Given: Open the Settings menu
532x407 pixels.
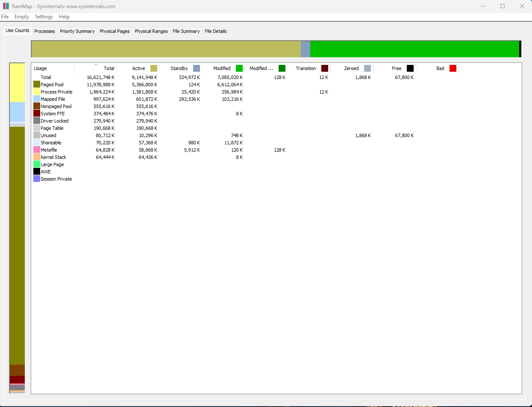Looking at the screenshot, I should click(x=44, y=17).
